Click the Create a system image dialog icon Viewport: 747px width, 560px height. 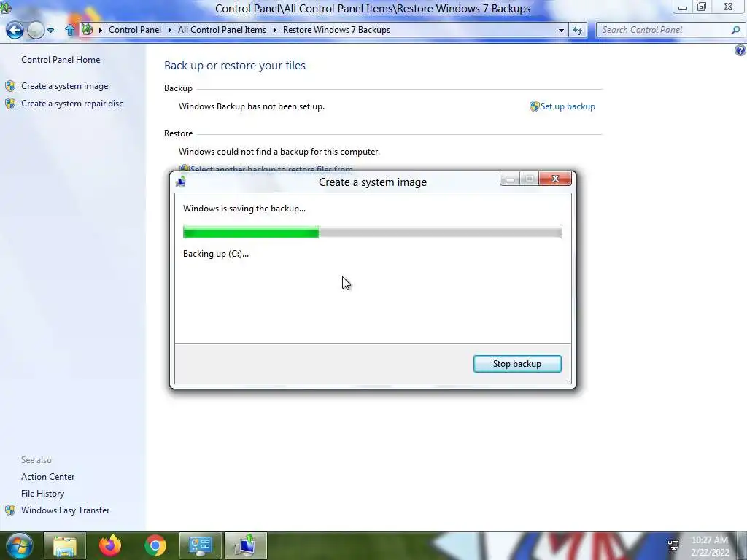point(181,182)
